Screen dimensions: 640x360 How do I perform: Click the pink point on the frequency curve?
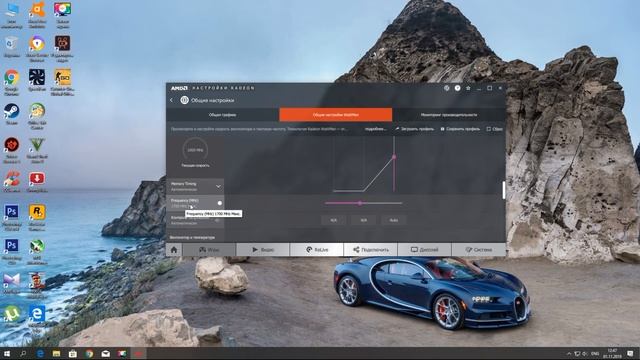point(394,157)
